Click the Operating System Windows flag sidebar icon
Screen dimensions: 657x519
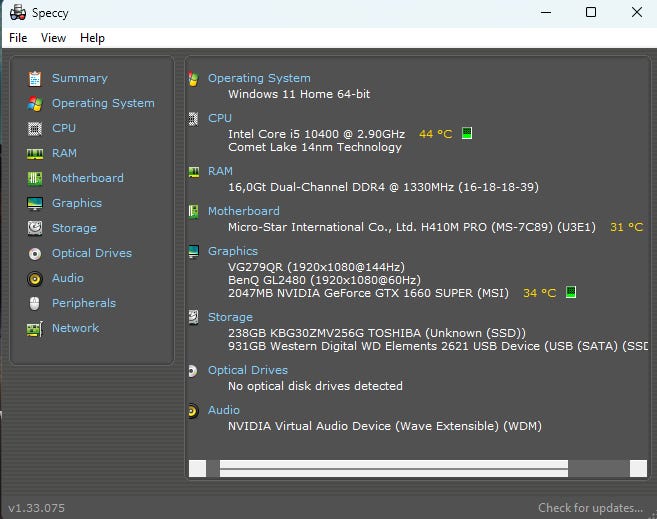click(35, 103)
